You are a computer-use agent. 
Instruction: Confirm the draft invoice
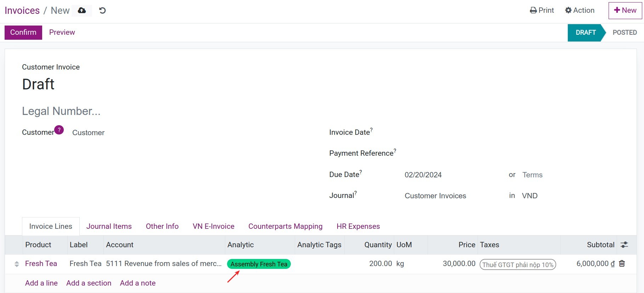[x=23, y=32]
